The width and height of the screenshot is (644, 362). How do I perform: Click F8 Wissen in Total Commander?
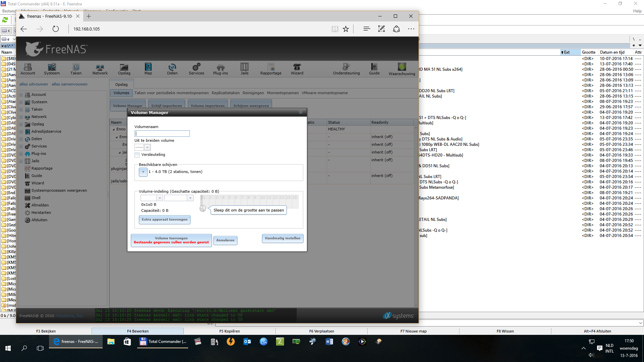(505, 331)
